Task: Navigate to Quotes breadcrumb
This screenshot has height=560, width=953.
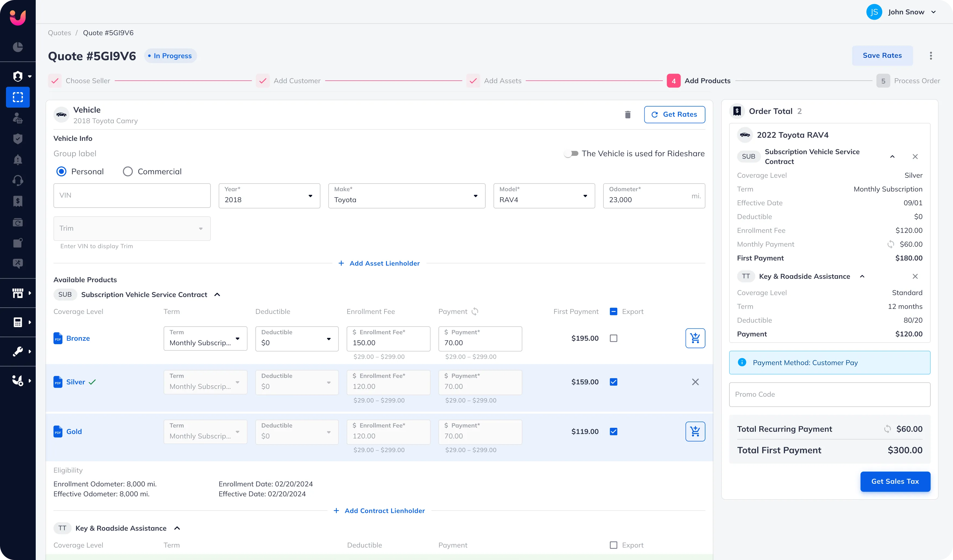Action: tap(59, 33)
